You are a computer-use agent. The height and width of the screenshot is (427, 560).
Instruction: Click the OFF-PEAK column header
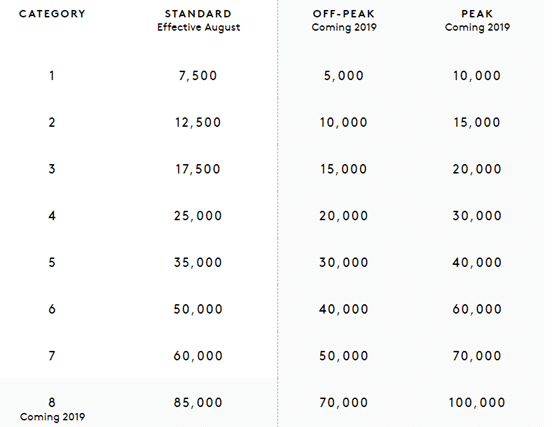pyautogui.click(x=344, y=14)
